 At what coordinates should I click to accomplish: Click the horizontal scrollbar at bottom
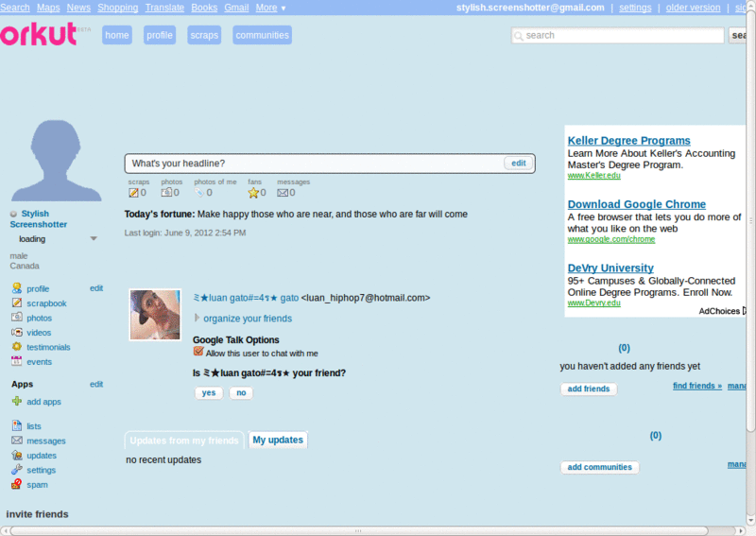[359, 530]
